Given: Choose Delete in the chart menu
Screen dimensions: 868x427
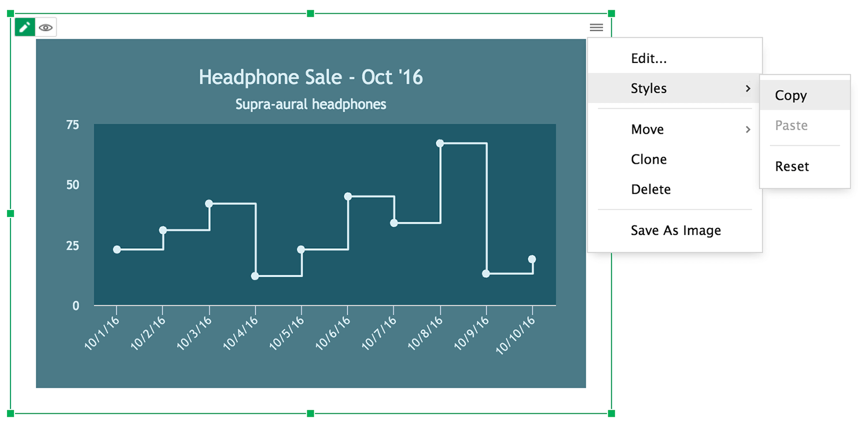Looking at the screenshot, I should coord(650,190).
